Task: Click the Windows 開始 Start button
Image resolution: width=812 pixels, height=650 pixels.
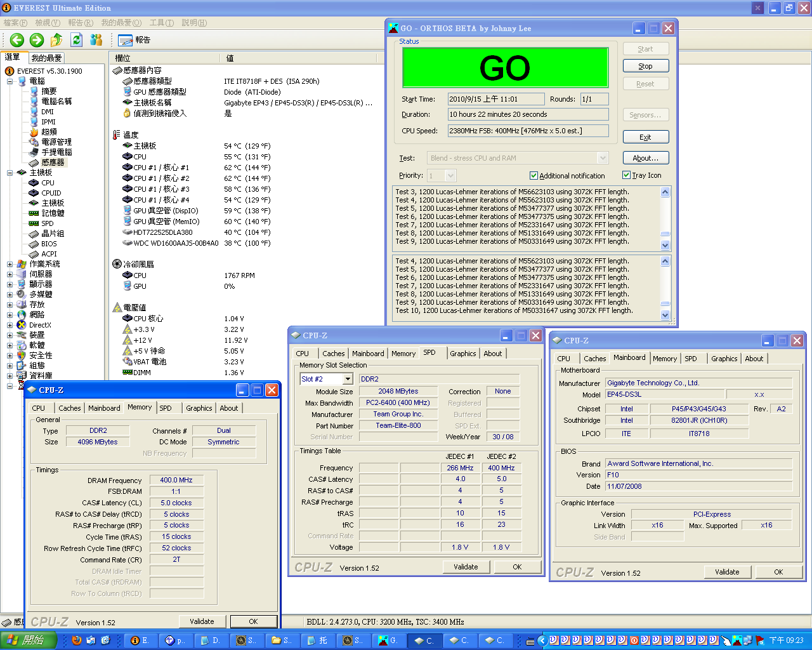Action: point(27,640)
